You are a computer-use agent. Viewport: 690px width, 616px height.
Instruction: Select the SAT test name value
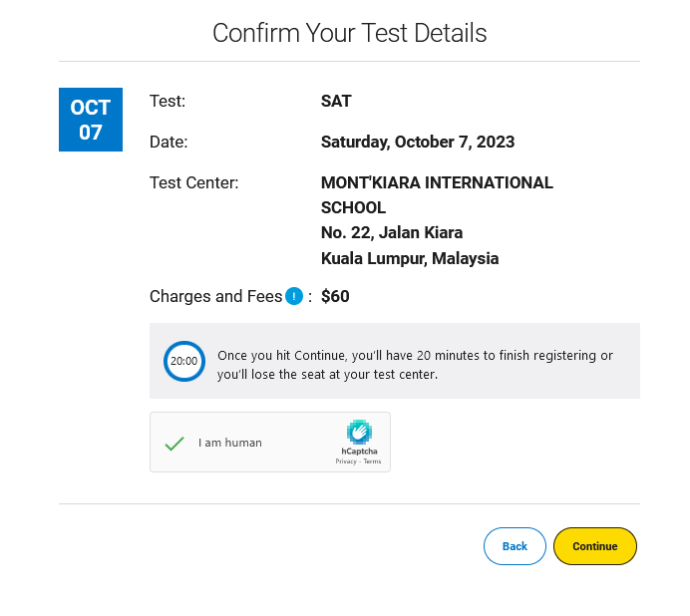[x=336, y=102]
